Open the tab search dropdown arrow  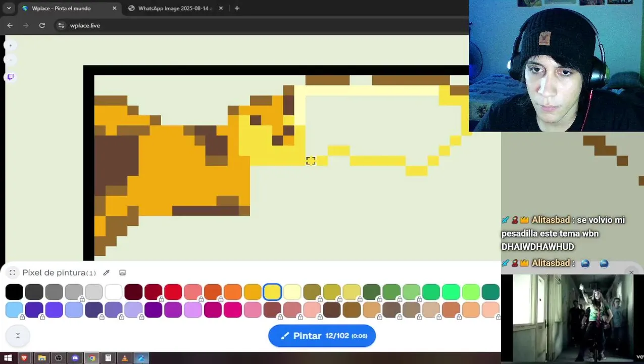9,8
